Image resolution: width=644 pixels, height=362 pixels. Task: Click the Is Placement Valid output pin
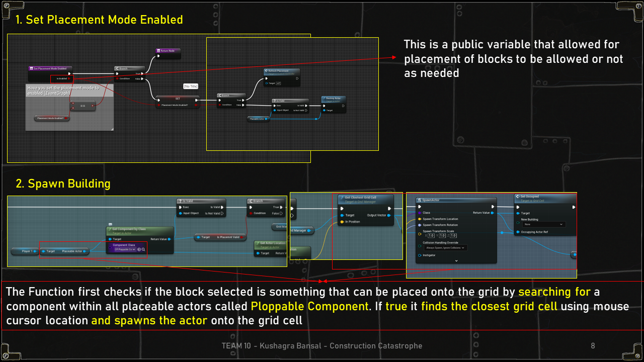coord(242,237)
